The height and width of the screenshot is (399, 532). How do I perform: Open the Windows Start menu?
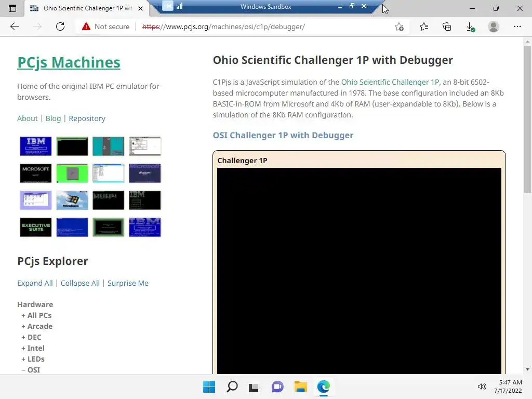[x=209, y=387]
